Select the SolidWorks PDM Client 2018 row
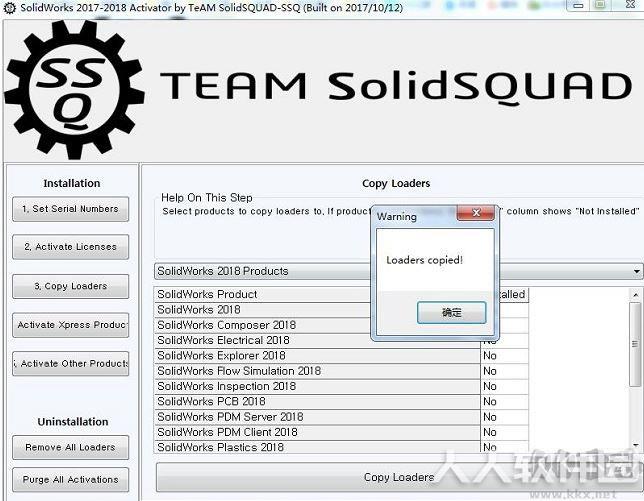The image size is (644, 501). (317, 432)
